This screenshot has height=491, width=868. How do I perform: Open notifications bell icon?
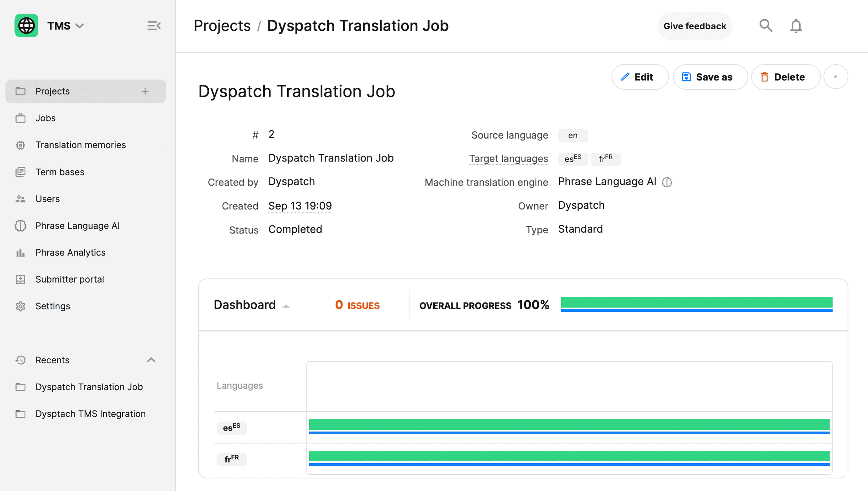(796, 26)
